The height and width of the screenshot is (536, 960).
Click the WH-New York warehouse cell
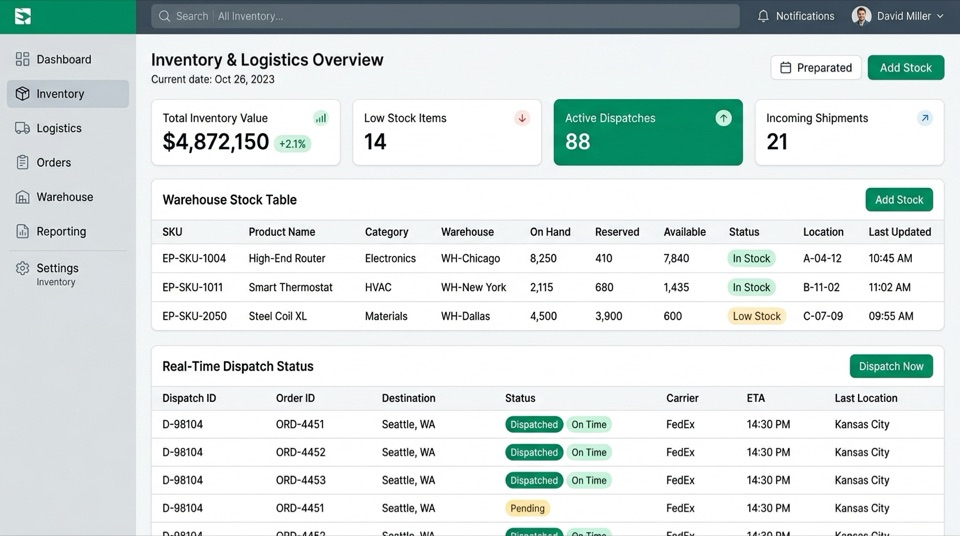pos(473,287)
